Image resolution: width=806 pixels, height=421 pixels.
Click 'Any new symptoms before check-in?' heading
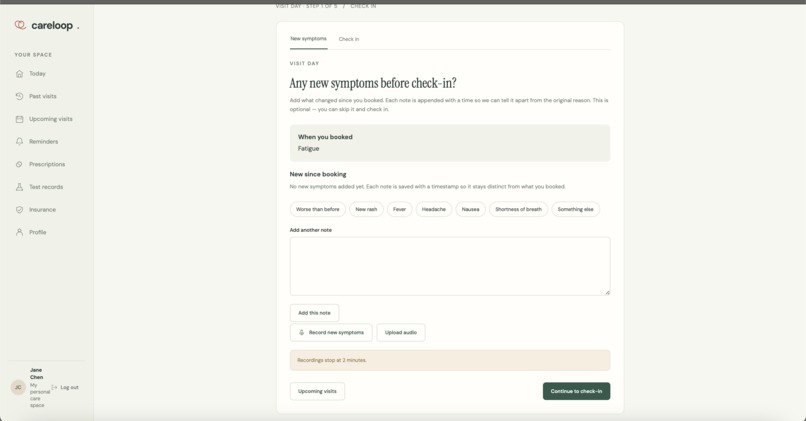pos(373,83)
